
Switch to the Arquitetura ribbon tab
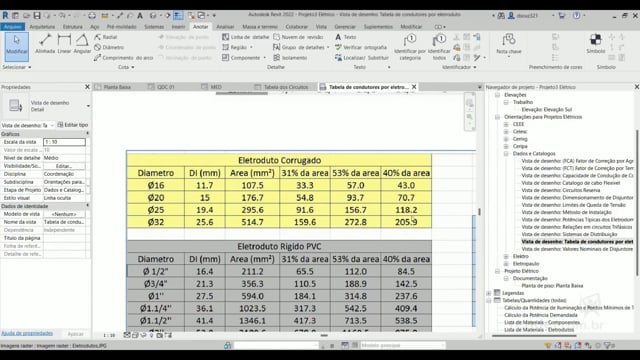[x=42, y=27]
